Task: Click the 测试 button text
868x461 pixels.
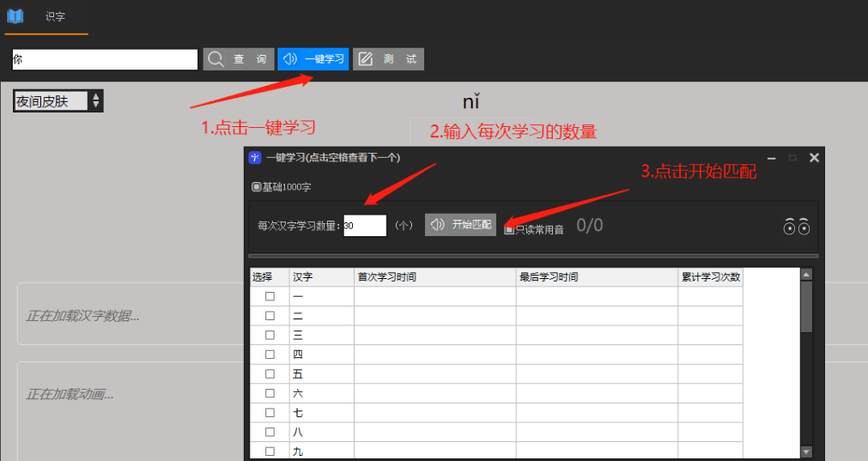Action: [400, 59]
